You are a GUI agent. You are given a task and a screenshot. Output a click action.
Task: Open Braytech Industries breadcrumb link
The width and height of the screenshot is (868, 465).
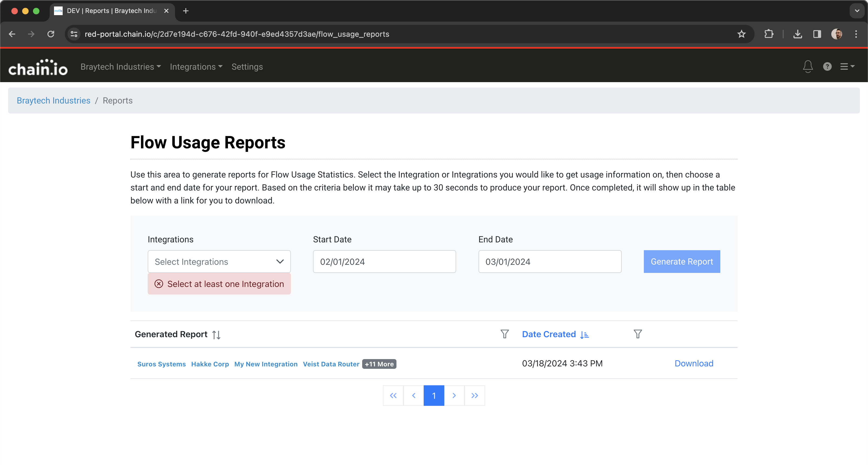coord(53,101)
